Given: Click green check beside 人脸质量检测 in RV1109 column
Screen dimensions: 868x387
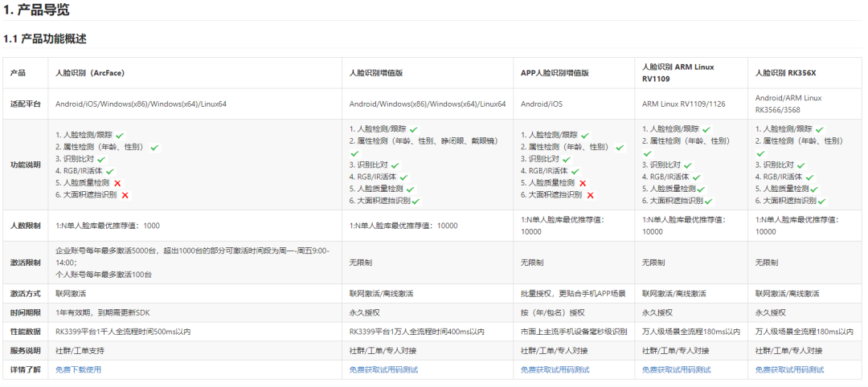Looking at the screenshot, I should (702, 189).
